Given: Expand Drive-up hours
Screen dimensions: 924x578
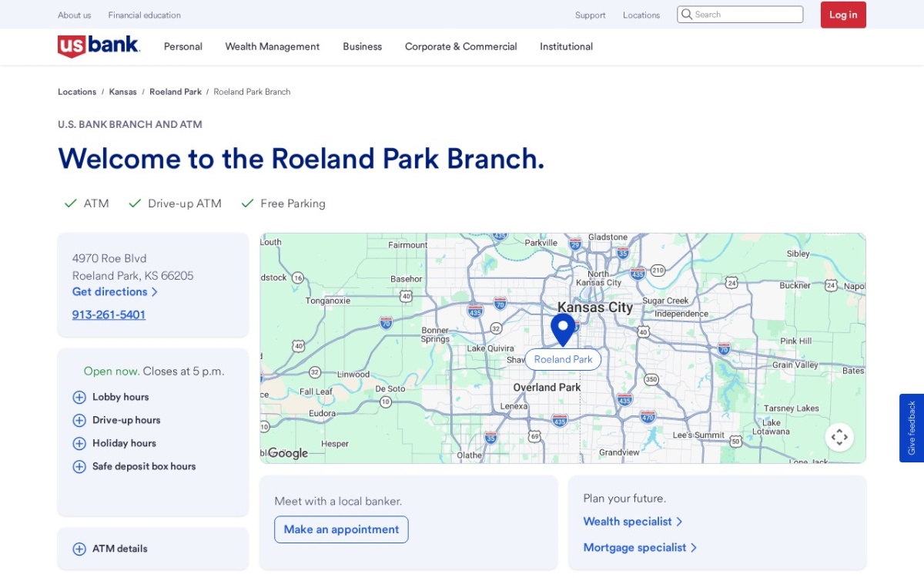Looking at the screenshot, I should [x=116, y=420].
